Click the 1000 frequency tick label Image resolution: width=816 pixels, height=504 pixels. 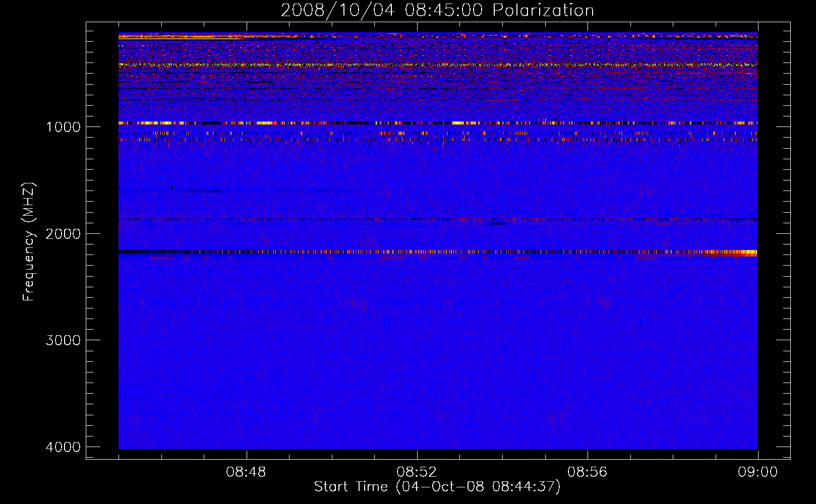click(64, 127)
